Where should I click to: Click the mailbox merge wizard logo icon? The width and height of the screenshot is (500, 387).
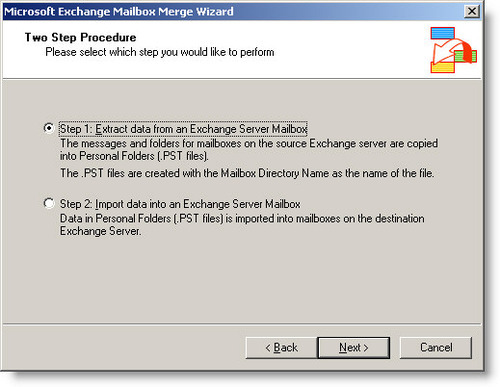(x=453, y=50)
